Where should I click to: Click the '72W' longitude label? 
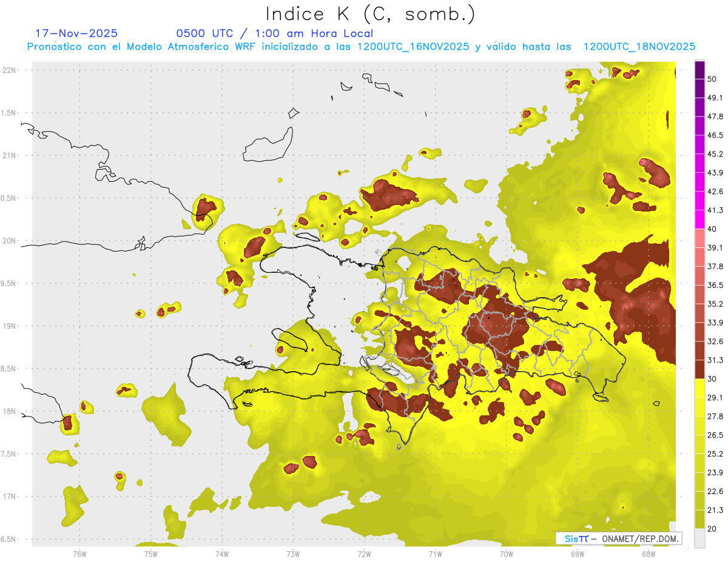click(364, 554)
